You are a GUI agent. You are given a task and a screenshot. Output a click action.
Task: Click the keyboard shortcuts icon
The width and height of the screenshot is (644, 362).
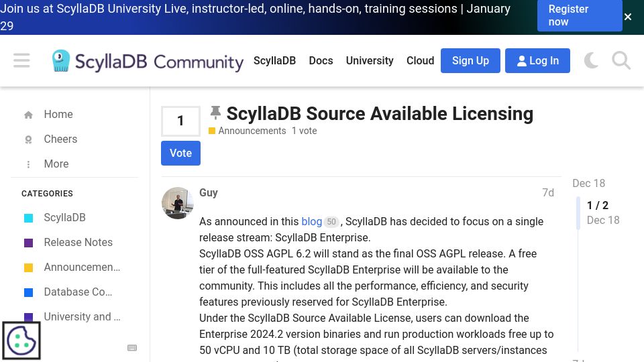(x=132, y=348)
